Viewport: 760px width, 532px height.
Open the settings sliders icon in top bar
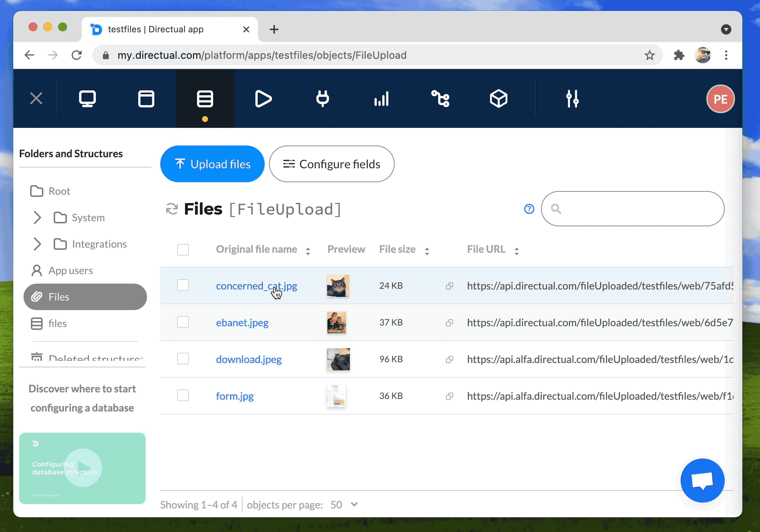[572, 98]
